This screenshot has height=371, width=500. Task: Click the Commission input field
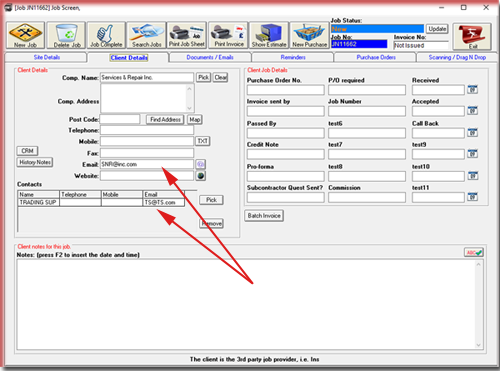tap(367, 197)
